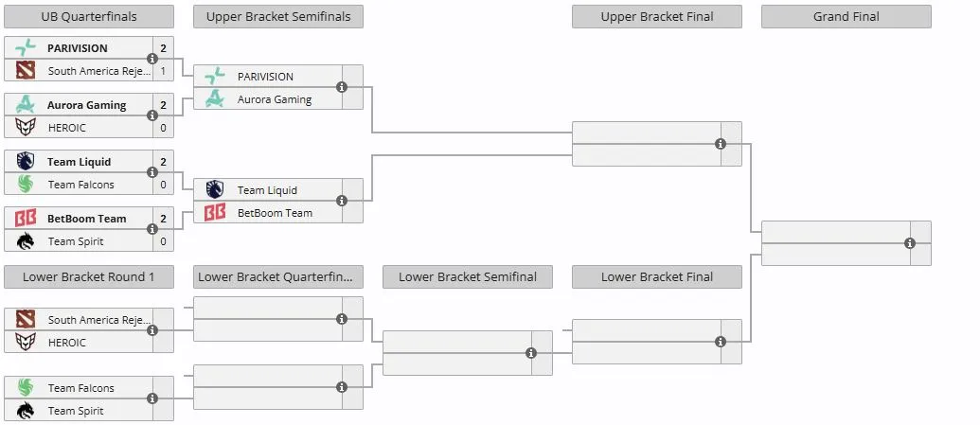
Task: Open info icon for PARIVISION vs South America Rejects quarterfinal
Action: pos(151,59)
